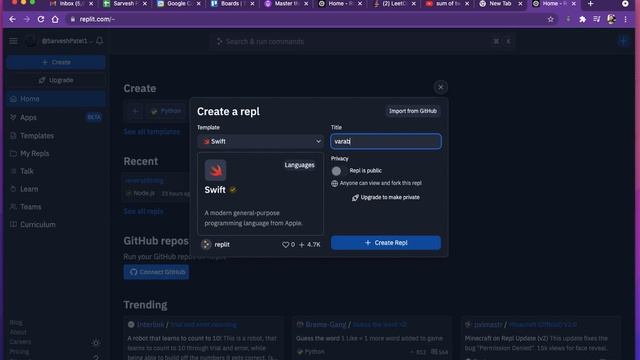Image resolution: width=640 pixels, height=360 pixels.
Task: Click Import from GitHub button
Action: coord(413,111)
